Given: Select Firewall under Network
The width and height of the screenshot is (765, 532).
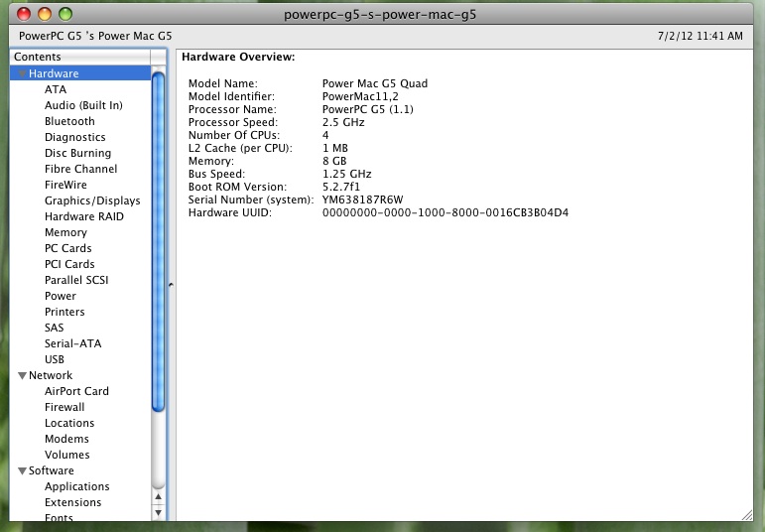Looking at the screenshot, I should pos(64,407).
